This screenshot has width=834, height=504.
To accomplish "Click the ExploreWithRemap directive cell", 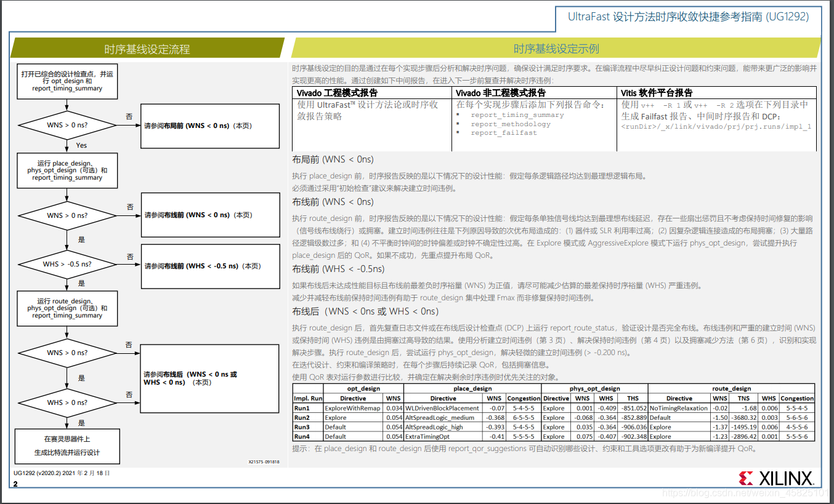I will 353,407.
